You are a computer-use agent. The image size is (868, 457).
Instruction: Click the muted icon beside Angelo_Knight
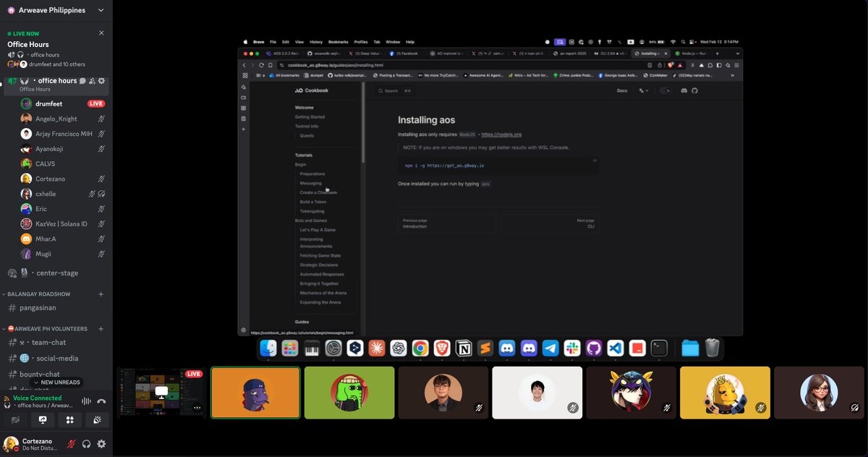pos(101,119)
